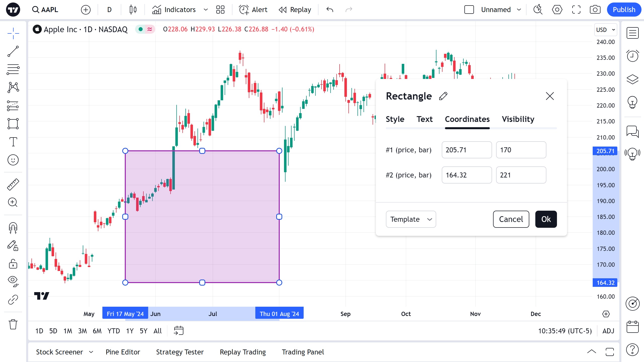The image size is (644, 362).
Task: Click the rectangle's top-right corner handle
Action: click(279, 151)
